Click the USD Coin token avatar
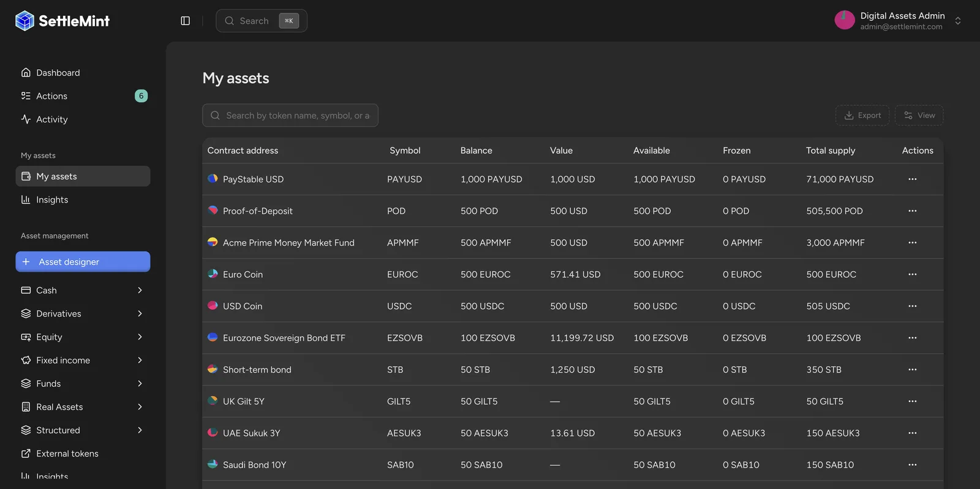The width and height of the screenshot is (980, 489). coord(213,306)
